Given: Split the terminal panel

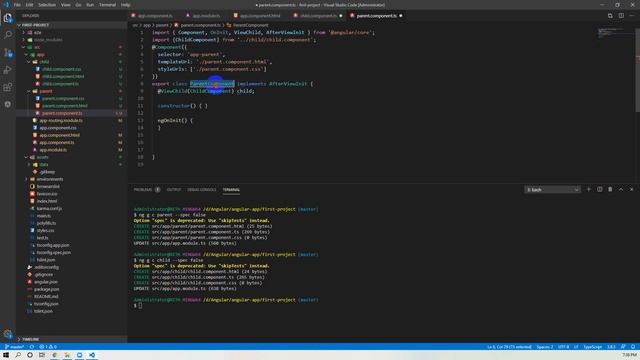Looking at the screenshot, I should click(x=600, y=189).
